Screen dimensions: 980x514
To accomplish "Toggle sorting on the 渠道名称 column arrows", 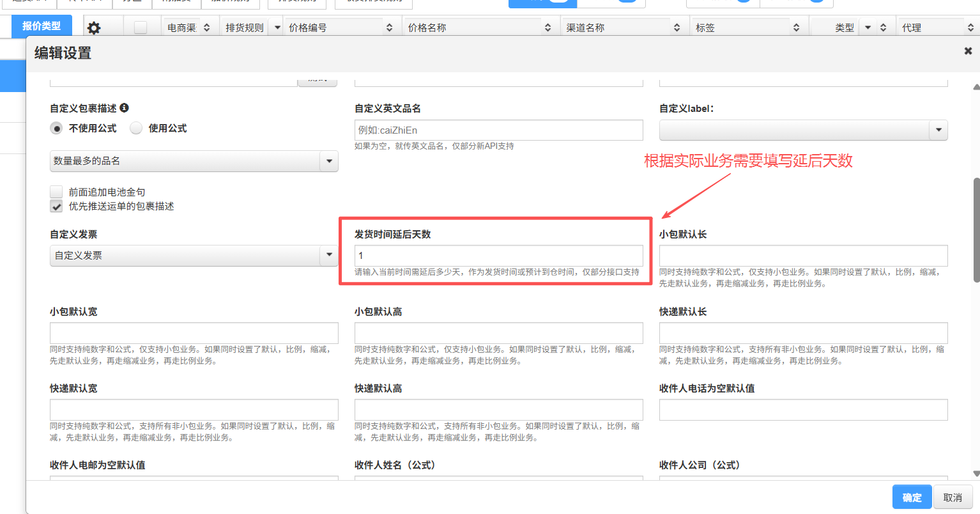I will coord(677,27).
